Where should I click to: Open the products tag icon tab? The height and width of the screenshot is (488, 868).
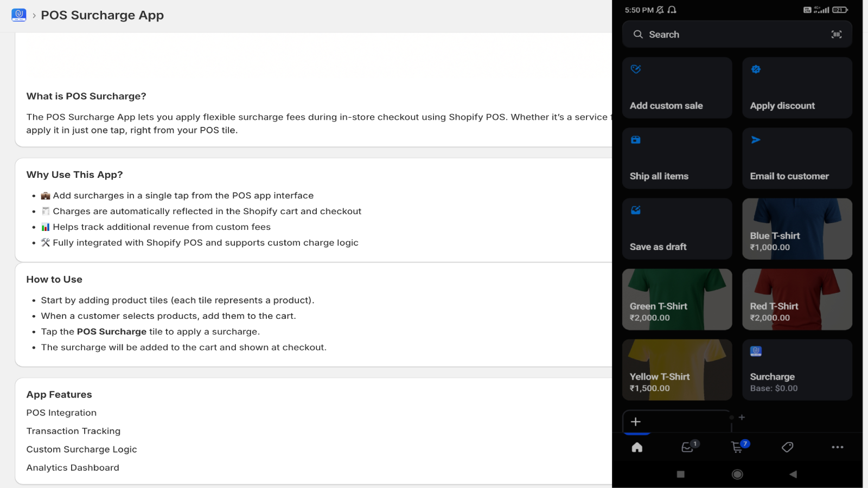[787, 447]
